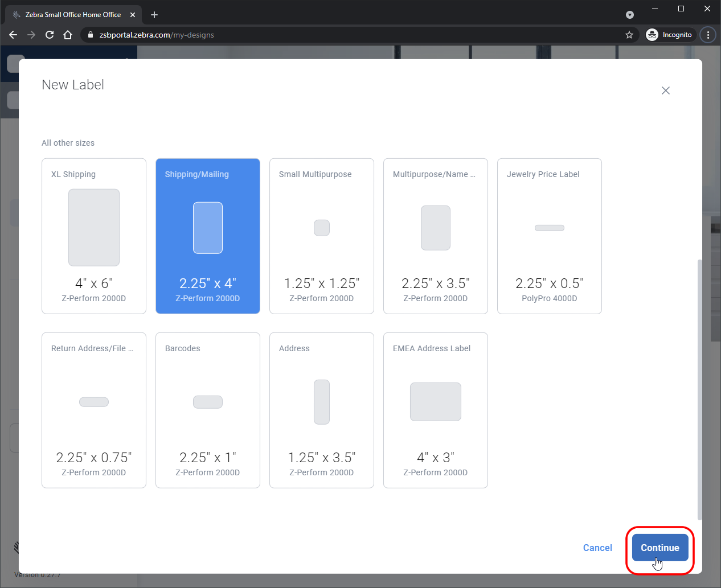The width and height of the screenshot is (721, 588).
Task: Select the Address 1.25" x 3.5" label
Action: click(x=322, y=410)
